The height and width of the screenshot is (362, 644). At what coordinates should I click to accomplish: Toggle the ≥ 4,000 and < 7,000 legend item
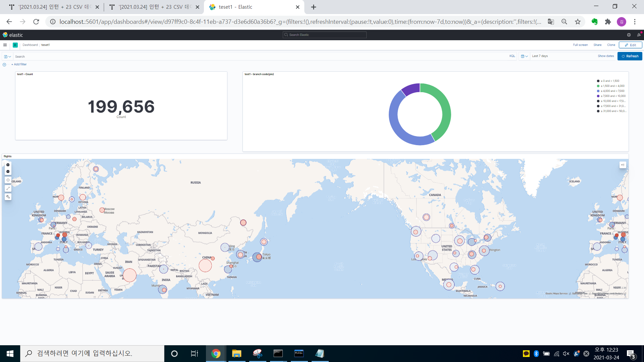(612, 91)
